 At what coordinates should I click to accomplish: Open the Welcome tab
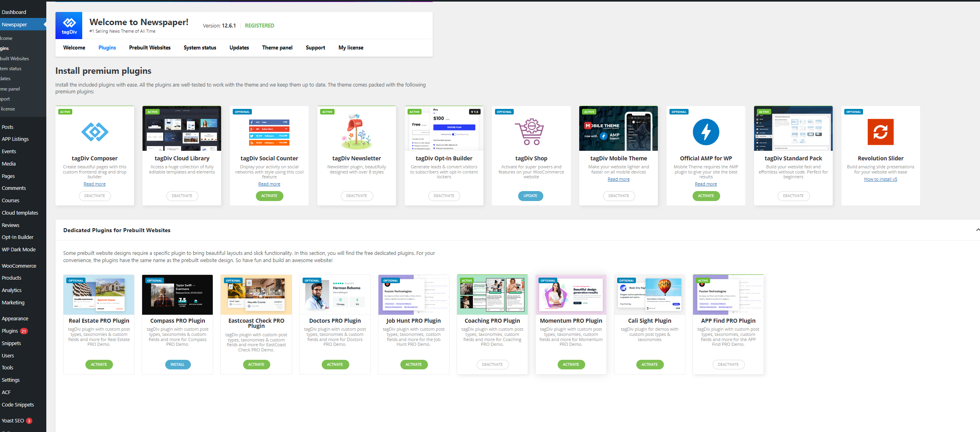click(74, 47)
